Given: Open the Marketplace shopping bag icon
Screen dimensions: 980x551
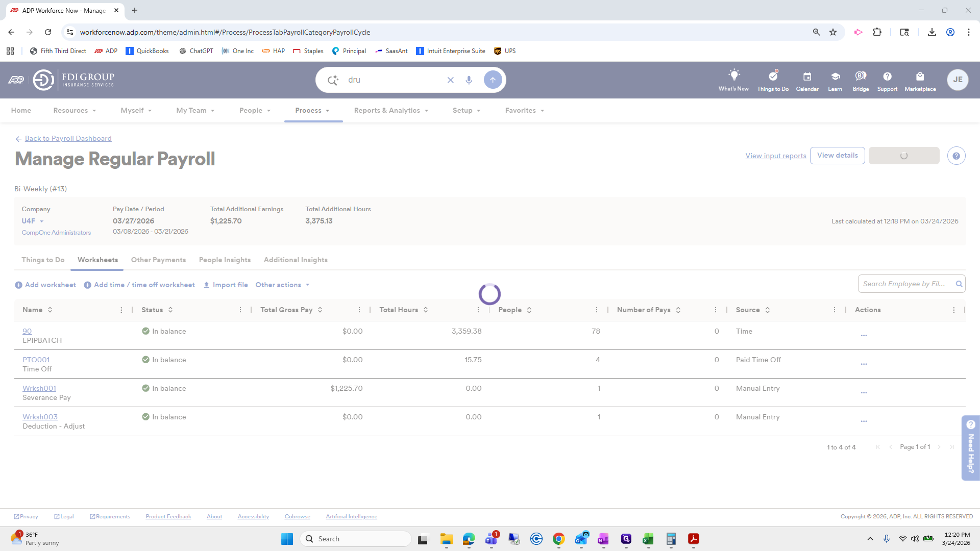Looking at the screenshot, I should (x=920, y=77).
